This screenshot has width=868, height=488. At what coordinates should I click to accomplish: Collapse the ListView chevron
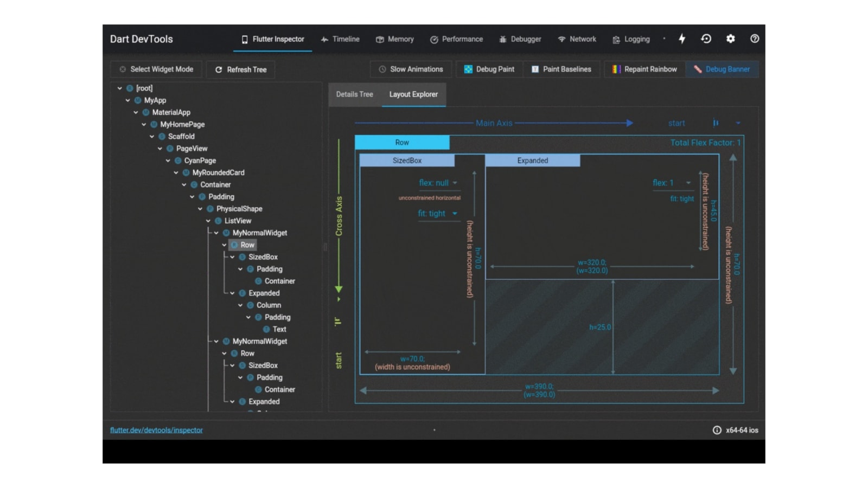point(208,221)
